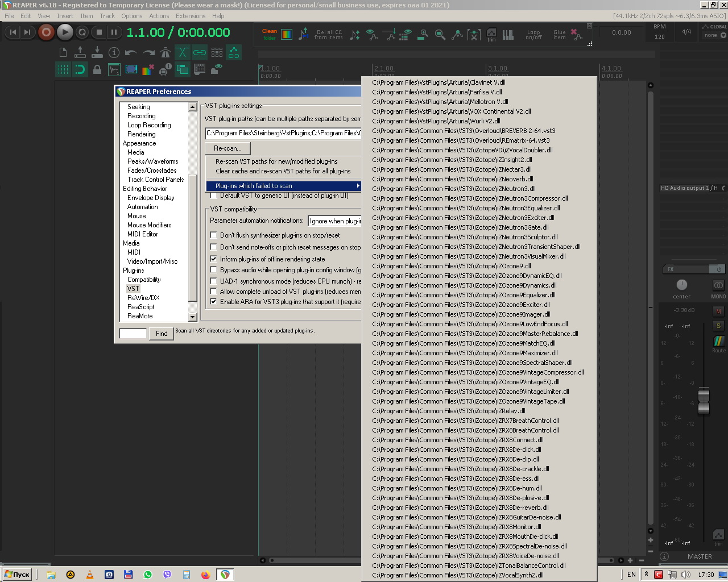Toggle the locking padlock icon

click(x=97, y=70)
